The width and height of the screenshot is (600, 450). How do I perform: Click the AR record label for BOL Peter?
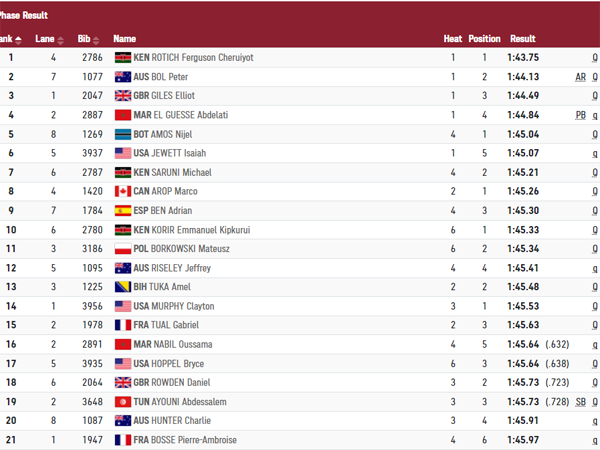click(x=580, y=77)
